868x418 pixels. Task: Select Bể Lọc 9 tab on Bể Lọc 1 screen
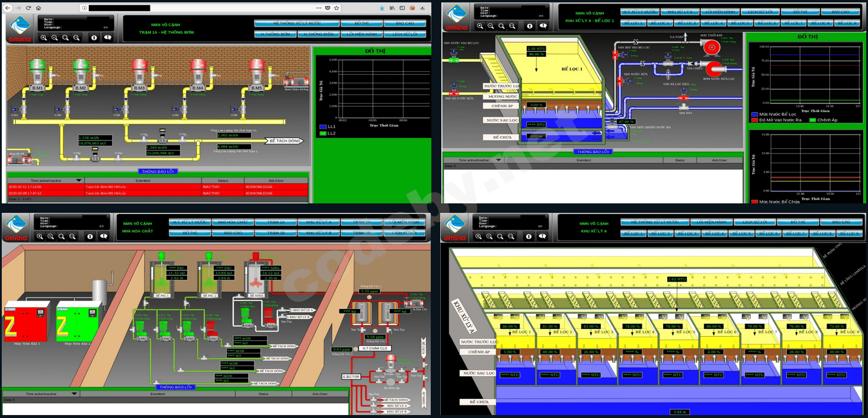(846, 23)
